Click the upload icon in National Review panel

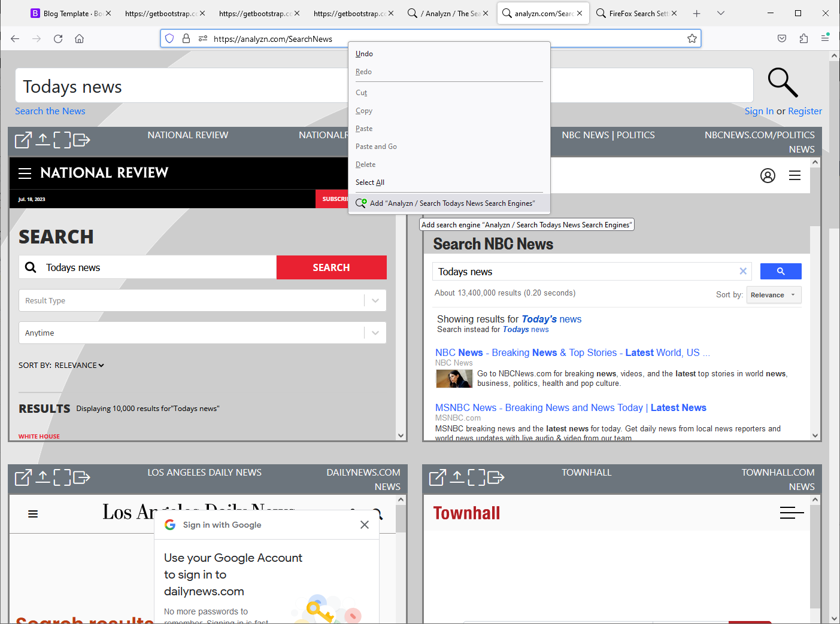point(43,140)
